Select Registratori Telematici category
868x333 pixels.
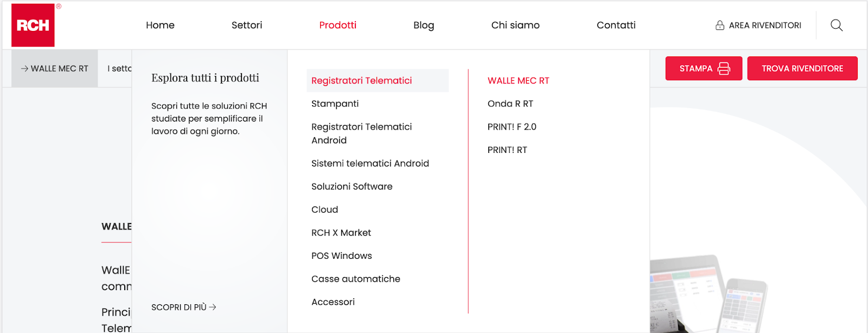[378, 80]
